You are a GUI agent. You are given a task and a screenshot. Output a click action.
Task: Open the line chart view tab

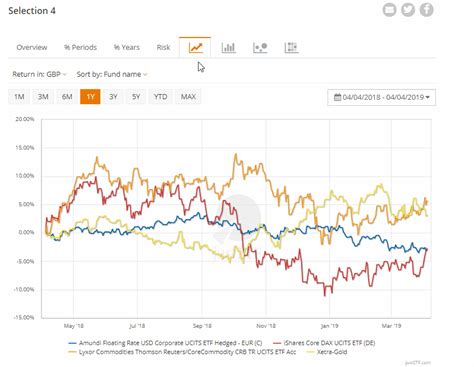[x=195, y=47]
